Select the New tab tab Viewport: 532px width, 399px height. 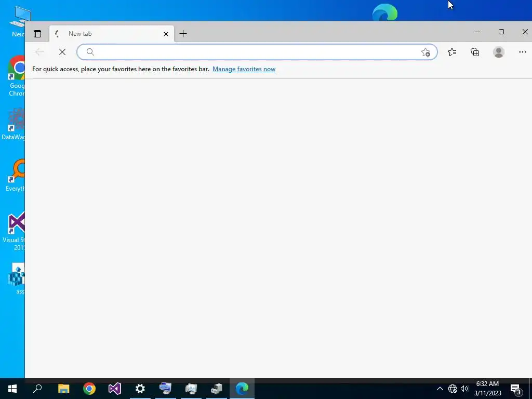pos(112,34)
